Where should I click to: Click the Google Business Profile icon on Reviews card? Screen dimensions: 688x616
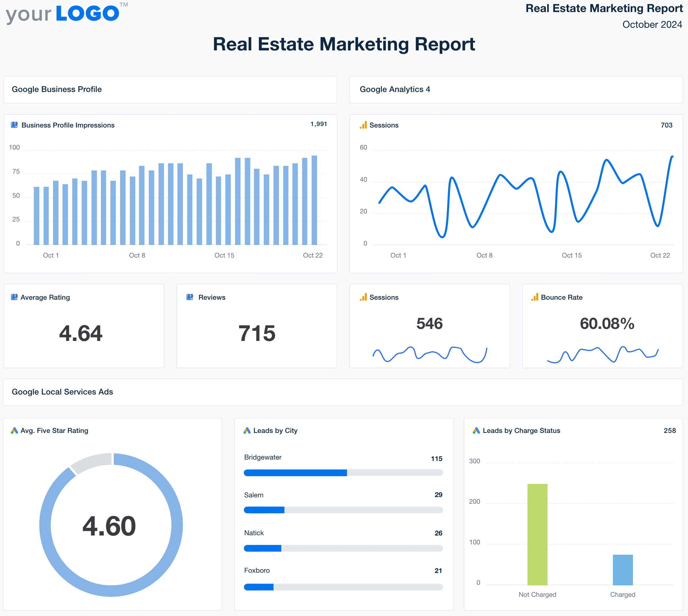tap(190, 297)
